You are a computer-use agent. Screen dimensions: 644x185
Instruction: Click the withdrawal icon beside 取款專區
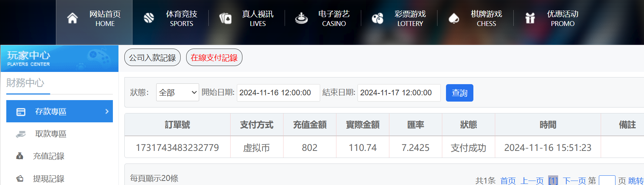point(21,134)
